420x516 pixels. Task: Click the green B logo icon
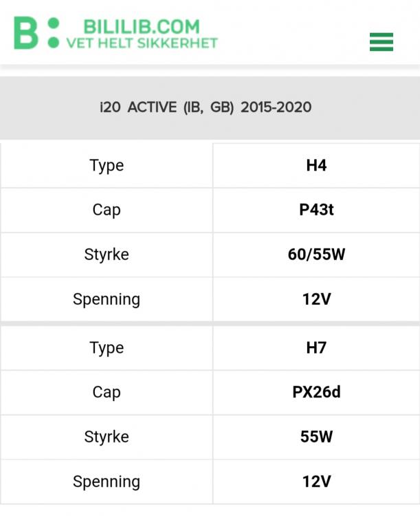click(36, 33)
